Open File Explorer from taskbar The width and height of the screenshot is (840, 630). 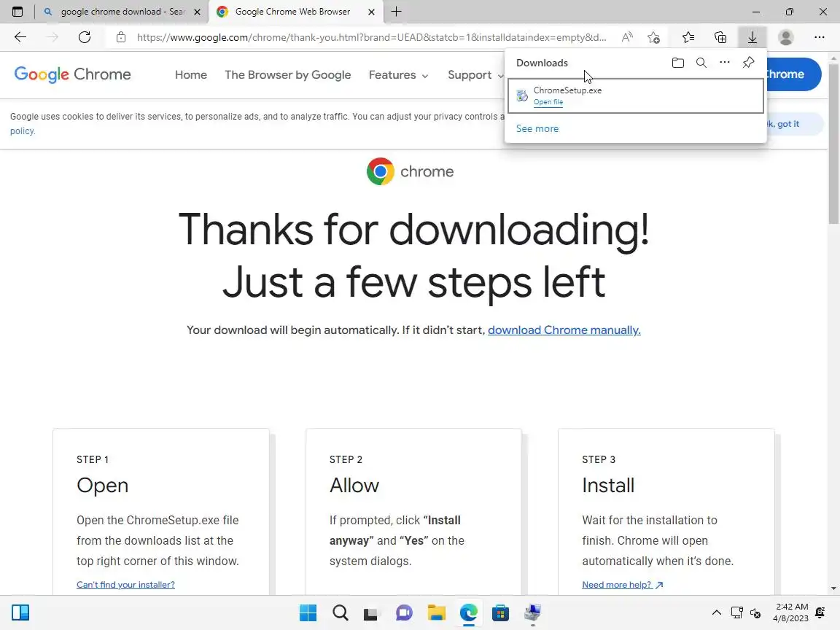click(436, 612)
